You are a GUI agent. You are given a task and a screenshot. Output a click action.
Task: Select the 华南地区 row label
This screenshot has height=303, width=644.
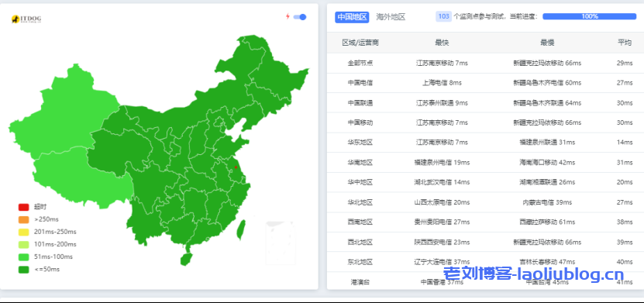click(x=360, y=163)
